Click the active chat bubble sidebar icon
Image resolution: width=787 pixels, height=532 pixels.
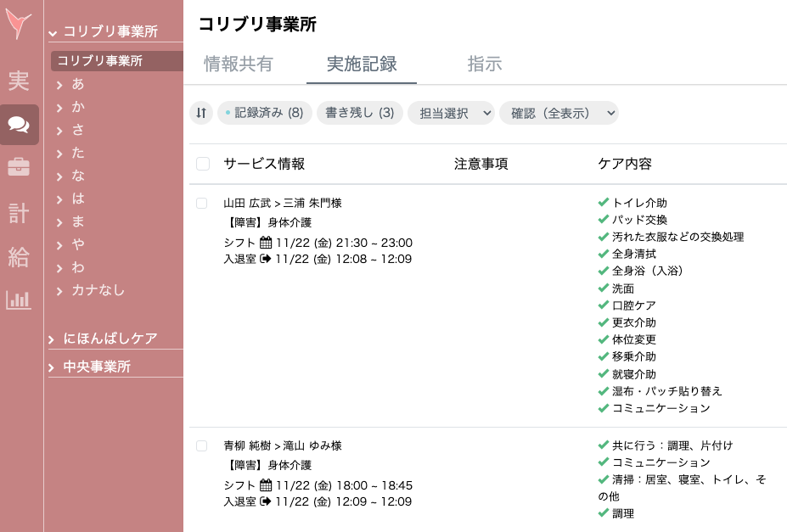click(x=19, y=124)
